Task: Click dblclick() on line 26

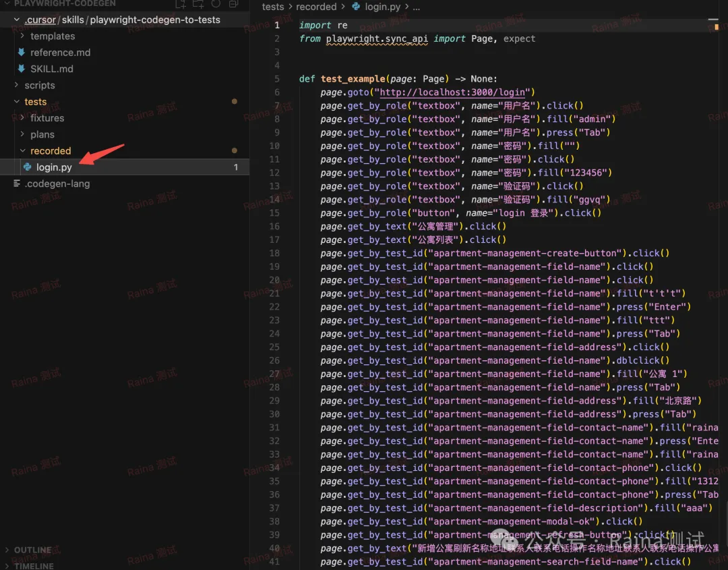Action: pos(642,360)
